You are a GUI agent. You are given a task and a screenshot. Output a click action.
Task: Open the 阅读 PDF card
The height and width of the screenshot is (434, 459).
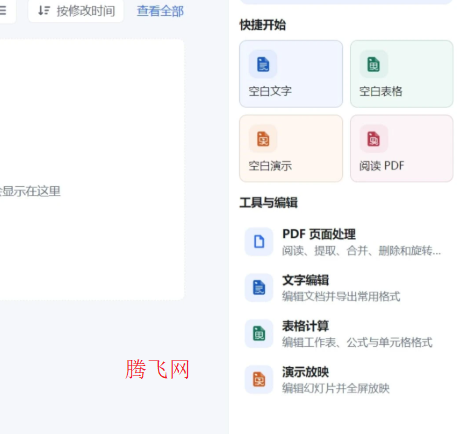coord(402,148)
